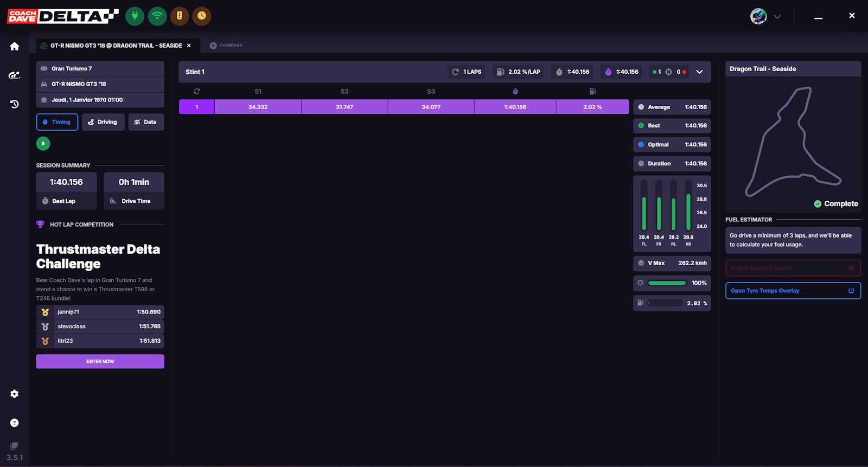Click the GT-R NISMO GT3 '18 car row
The width and height of the screenshot is (868, 467).
tap(100, 84)
